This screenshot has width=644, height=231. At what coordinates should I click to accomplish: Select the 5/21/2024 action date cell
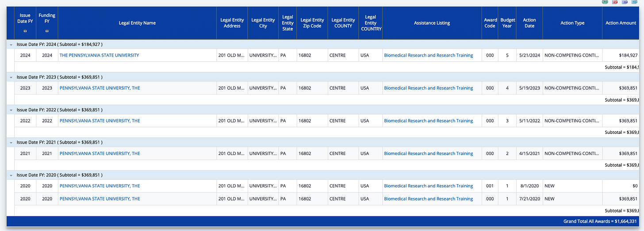click(529, 55)
